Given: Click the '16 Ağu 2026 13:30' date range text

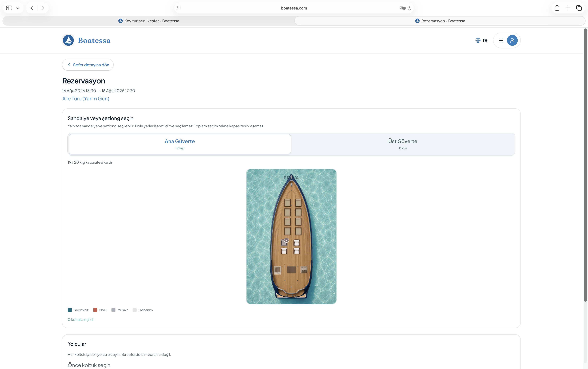Looking at the screenshot, I should pos(99,91).
